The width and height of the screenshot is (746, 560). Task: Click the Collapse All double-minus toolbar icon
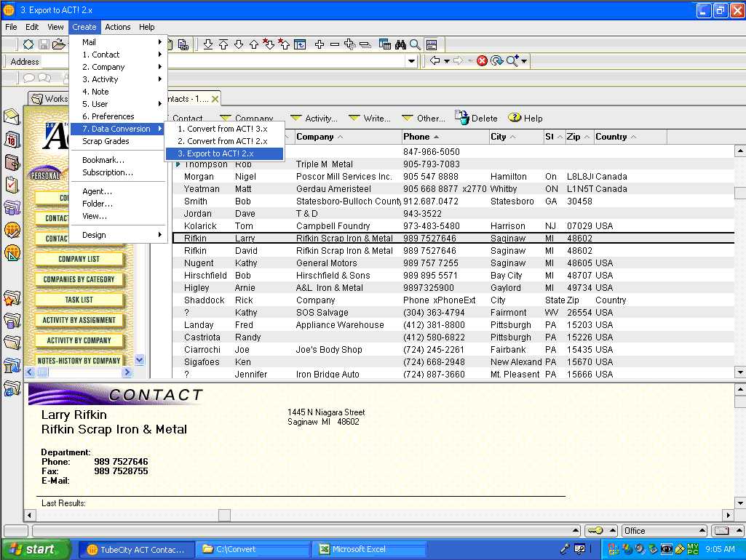pyautogui.click(x=365, y=44)
